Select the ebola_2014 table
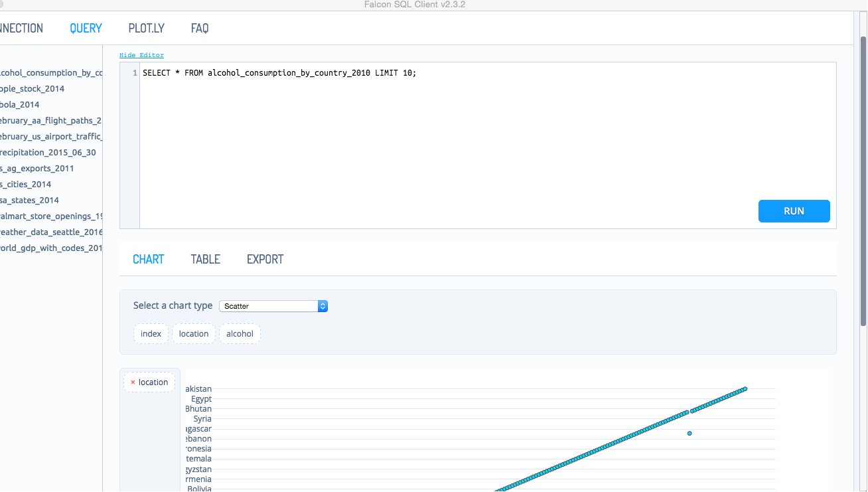 tap(21, 104)
